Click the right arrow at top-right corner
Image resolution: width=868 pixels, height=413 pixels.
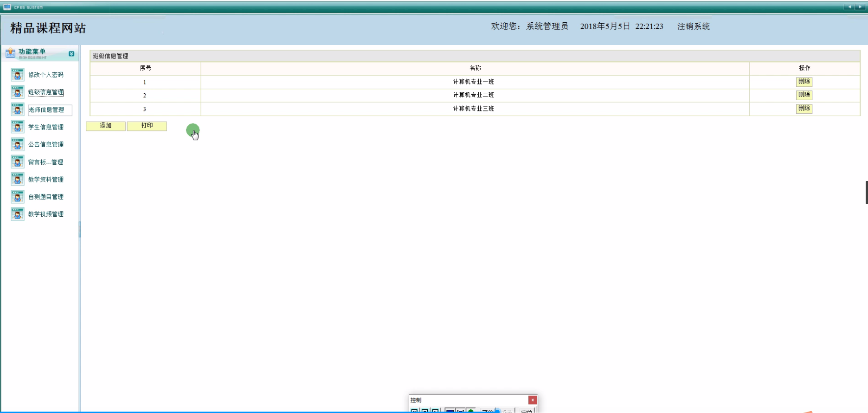tap(861, 7)
